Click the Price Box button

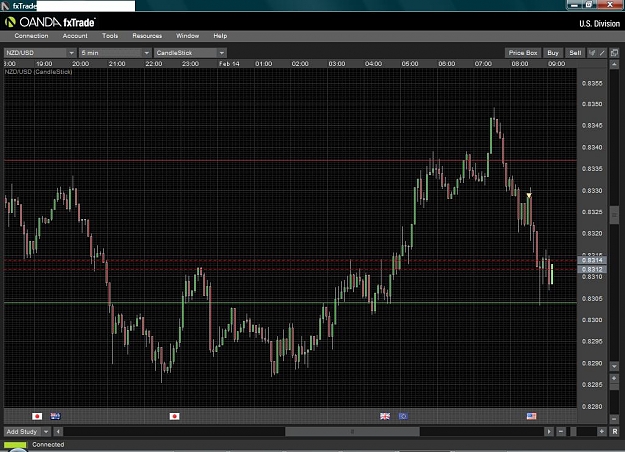[x=523, y=53]
